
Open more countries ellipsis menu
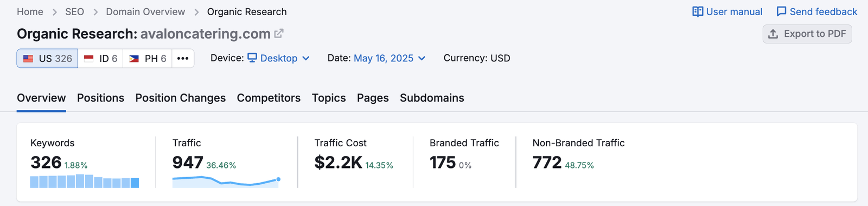[183, 58]
